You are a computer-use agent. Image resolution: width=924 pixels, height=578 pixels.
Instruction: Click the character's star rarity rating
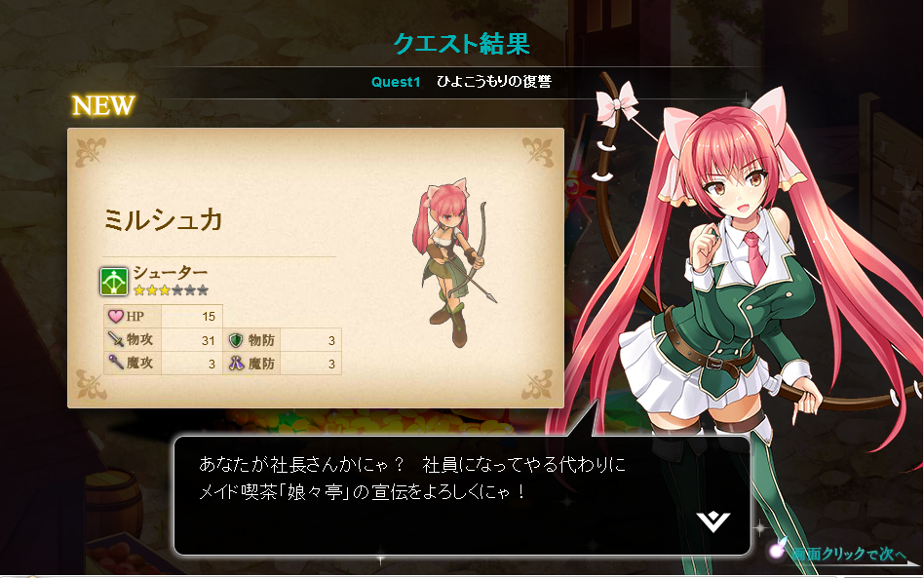click(171, 289)
